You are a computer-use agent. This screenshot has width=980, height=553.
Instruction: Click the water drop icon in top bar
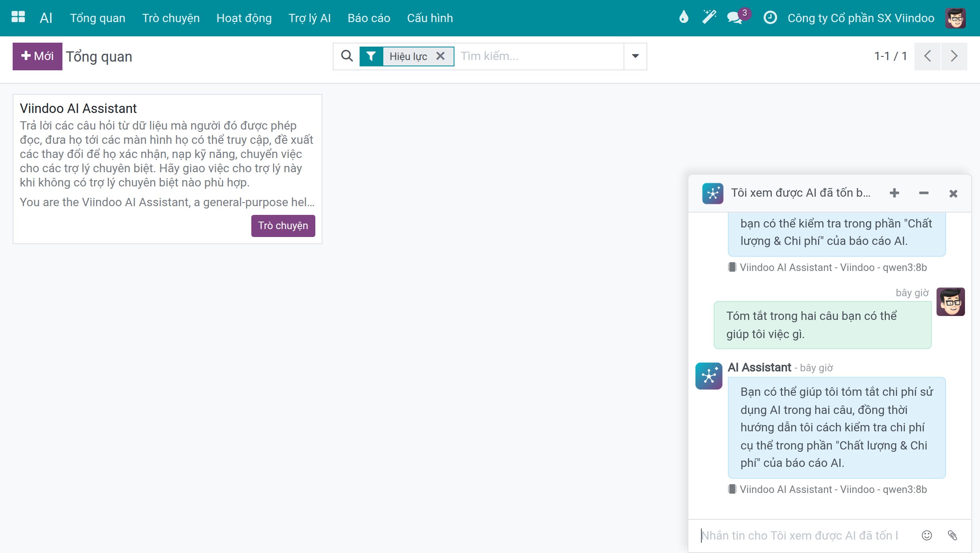pyautogui.click(x=684, y=17)
